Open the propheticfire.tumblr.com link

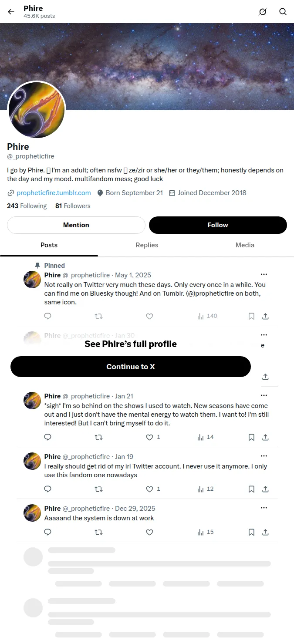pos(54,193)
